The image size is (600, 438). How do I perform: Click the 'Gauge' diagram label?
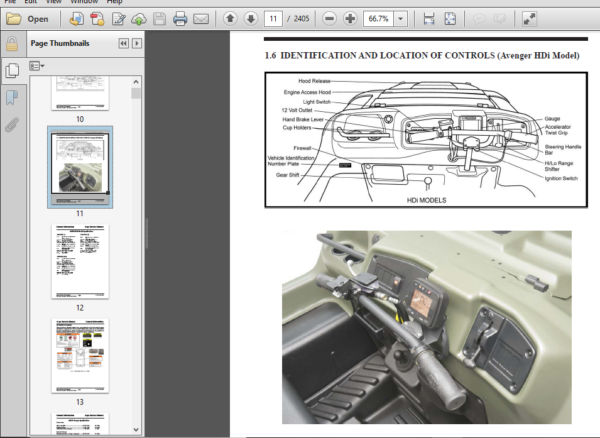tap(552, 119)
